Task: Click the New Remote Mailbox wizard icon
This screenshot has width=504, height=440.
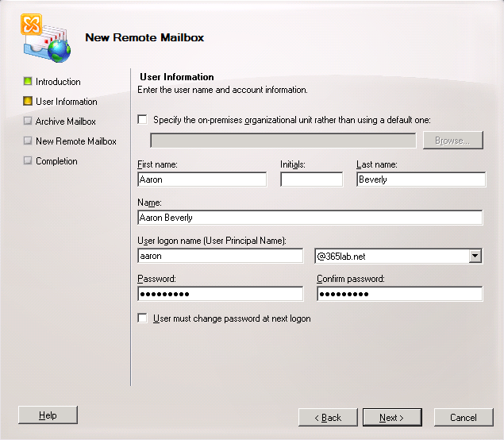Action: tap(44, 38)
